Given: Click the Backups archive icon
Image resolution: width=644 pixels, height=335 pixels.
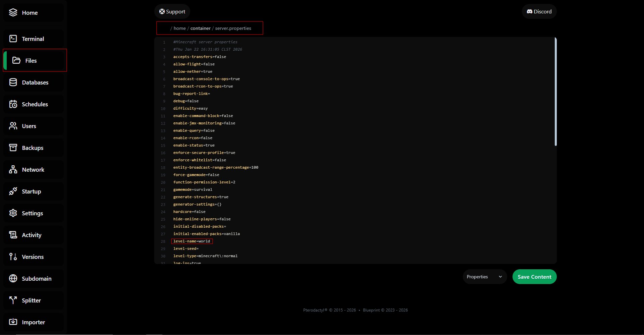Looking at the screenshot, I should click(13, 148).
